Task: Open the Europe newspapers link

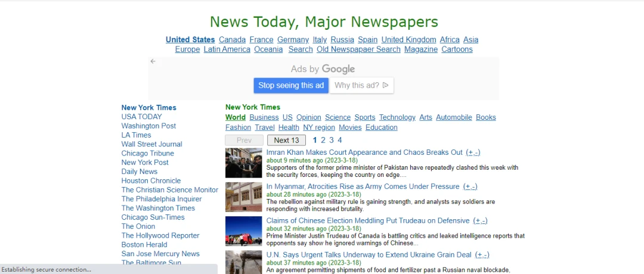Action: 187,49
